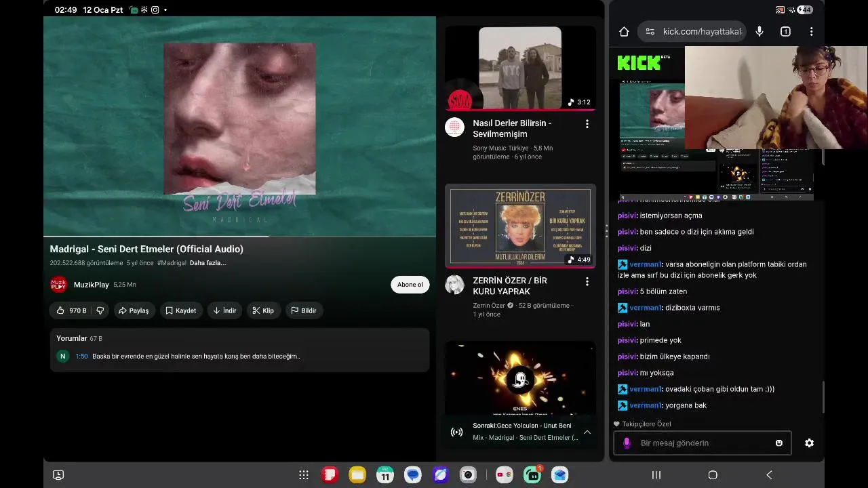Tap Back navigation button
Viewport: 868px width, 488px height.
769,475
